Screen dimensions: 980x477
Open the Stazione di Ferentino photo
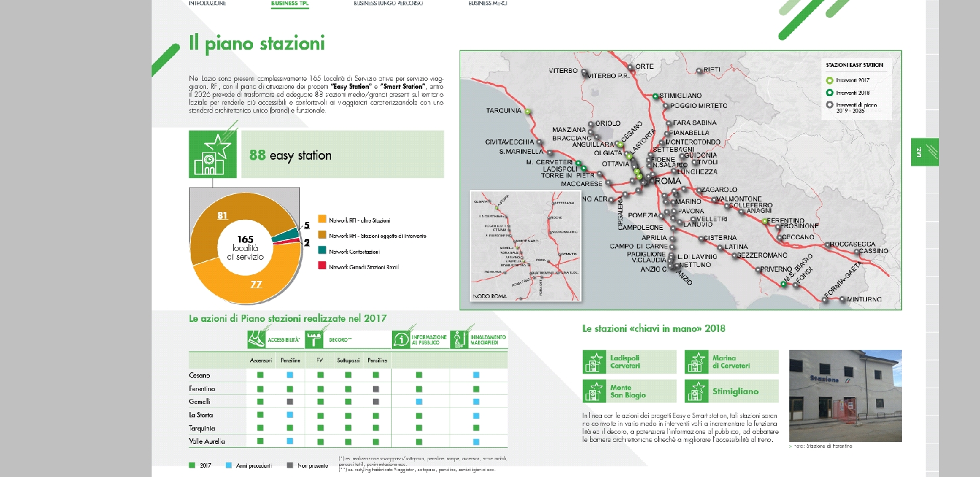[846, 396]
